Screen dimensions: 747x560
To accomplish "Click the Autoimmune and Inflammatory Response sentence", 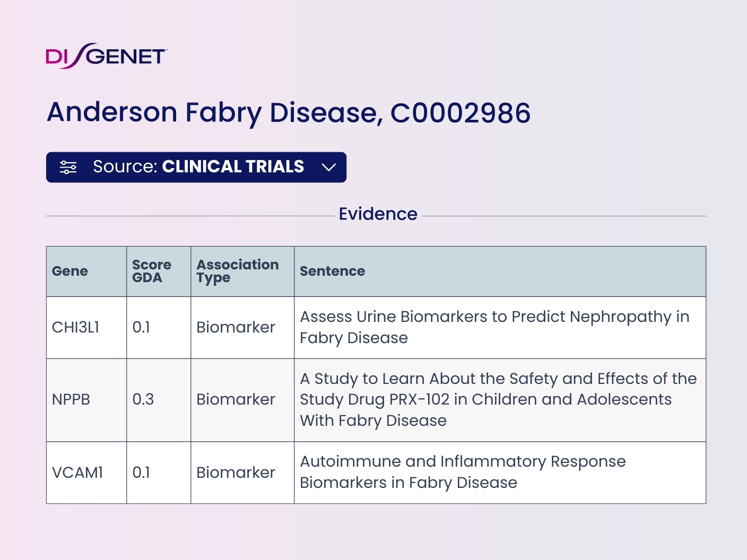I will click(463, 472).
